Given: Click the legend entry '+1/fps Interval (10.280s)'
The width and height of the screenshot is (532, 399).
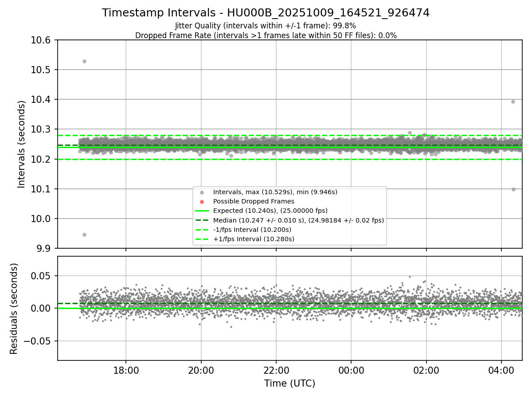Looking at the screenshot, I should 254,239.
